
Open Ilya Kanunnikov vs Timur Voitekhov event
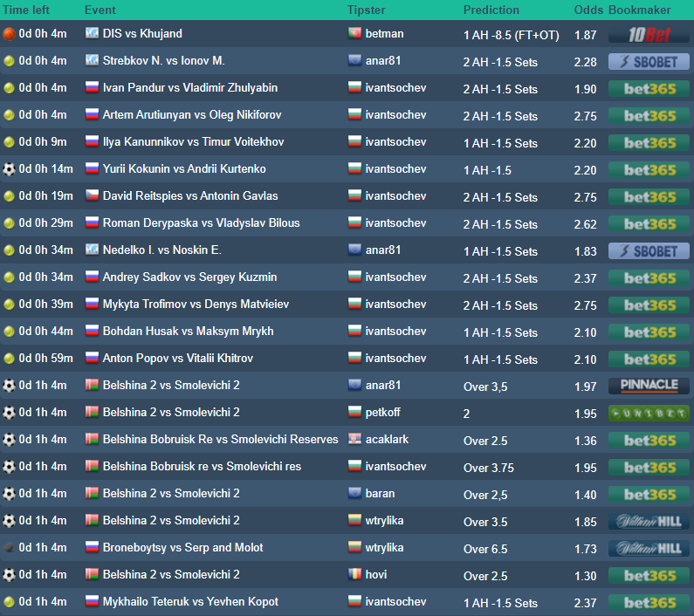[193, 141]
